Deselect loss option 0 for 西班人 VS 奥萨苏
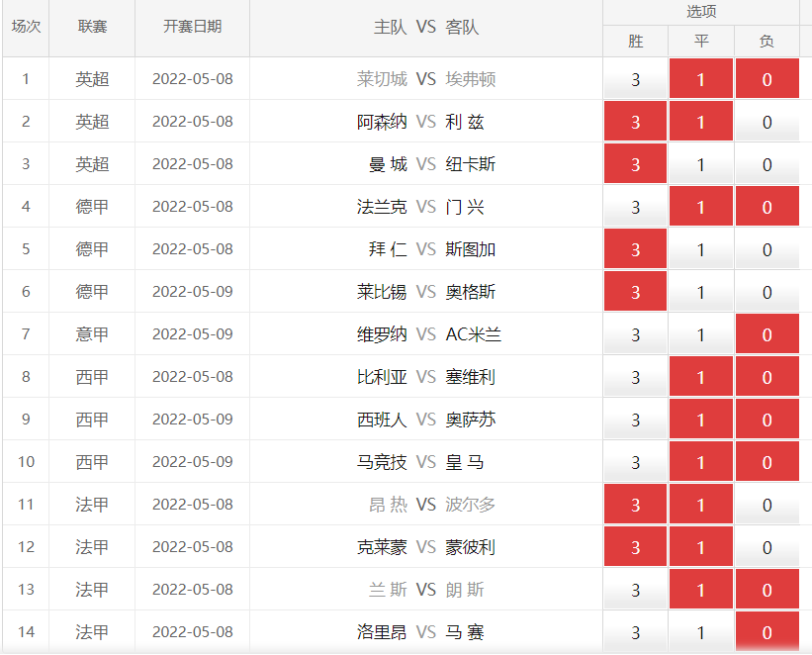Viewport: 812px width, 655px height. [767, 419]
